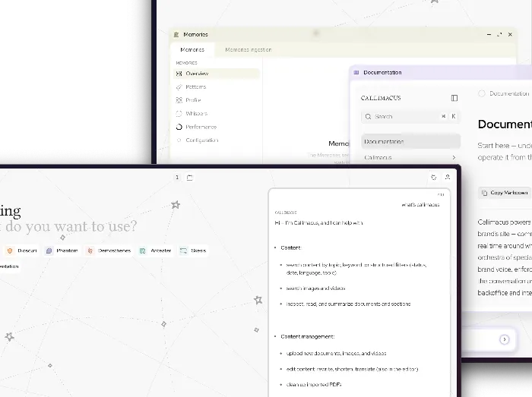Click the K shortcut badge in search
Viewport: 532px width, 397px height.
click(454, 116)
